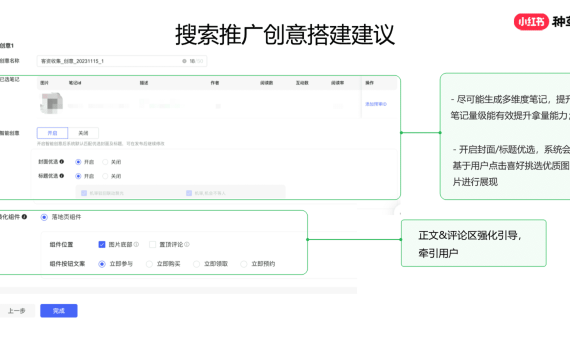Click the 上一步 button

tap(17, 311)
